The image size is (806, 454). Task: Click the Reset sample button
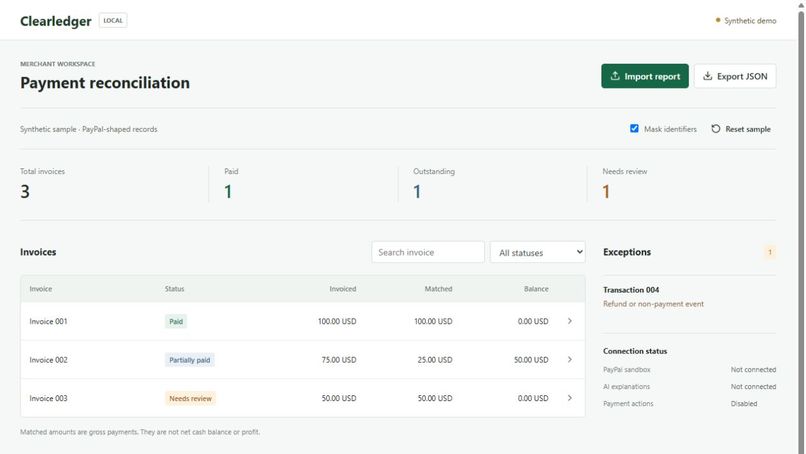click(741, 129)
